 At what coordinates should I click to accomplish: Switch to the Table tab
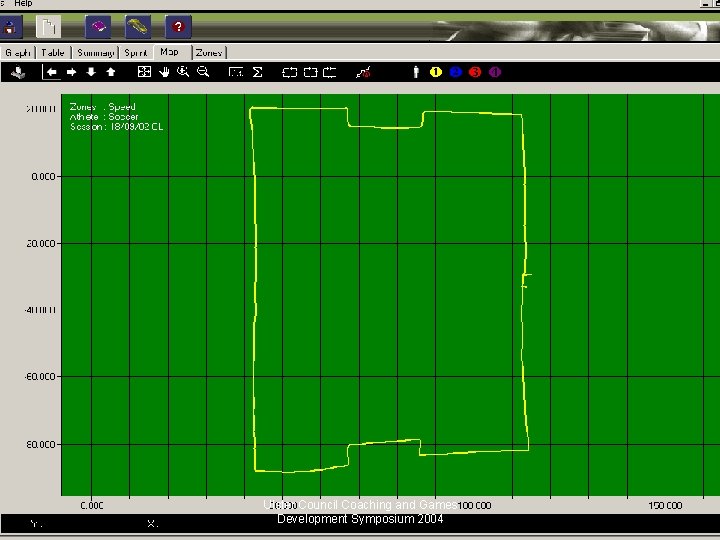click(53, 53)
